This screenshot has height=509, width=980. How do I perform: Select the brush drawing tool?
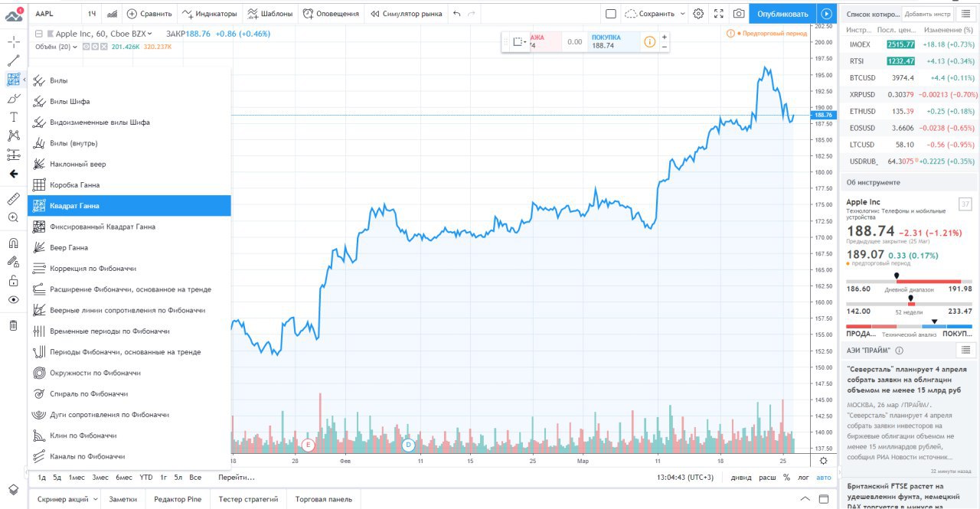(x=13, y=99)
